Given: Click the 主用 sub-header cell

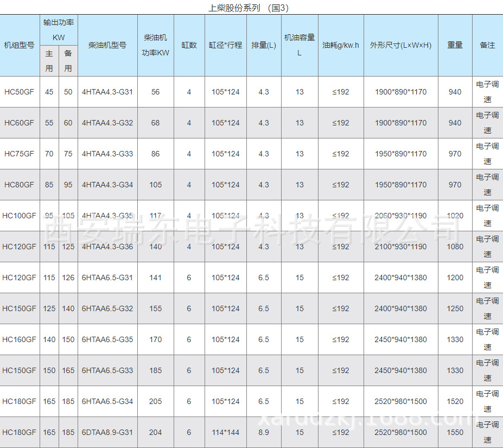Looking at the screenshot, I should pos(49,61).
